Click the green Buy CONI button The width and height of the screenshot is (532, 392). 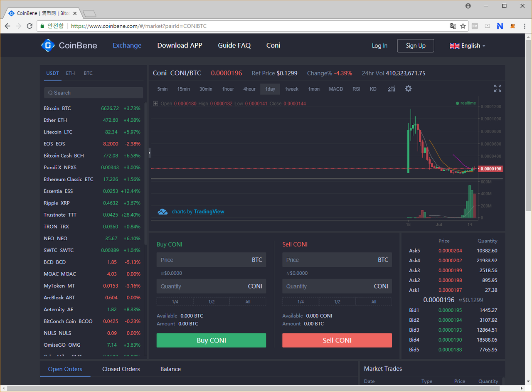click(x=211, y=340)
